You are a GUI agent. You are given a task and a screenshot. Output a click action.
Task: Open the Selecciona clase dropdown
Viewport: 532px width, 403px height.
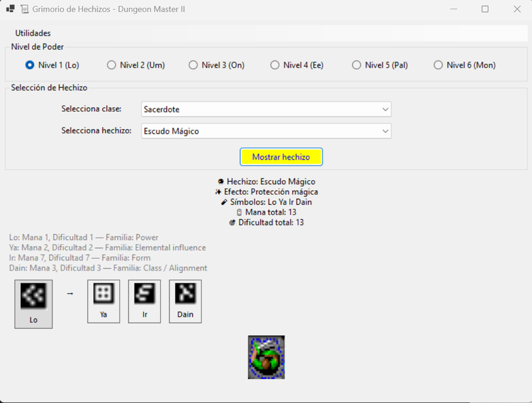click(266, 109)
